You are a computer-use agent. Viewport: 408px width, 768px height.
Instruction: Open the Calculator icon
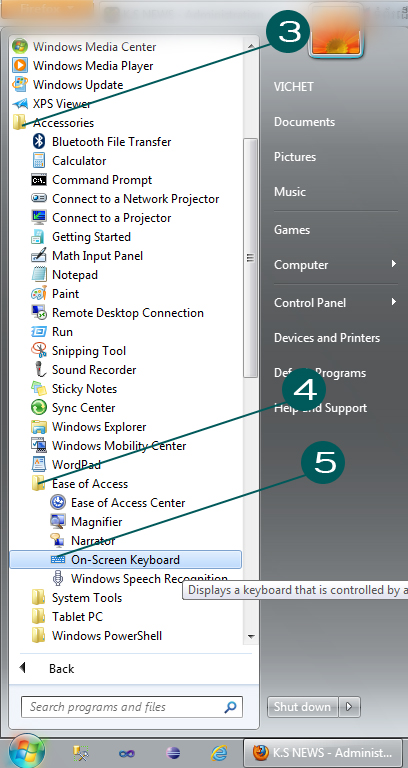click(39, 161)
